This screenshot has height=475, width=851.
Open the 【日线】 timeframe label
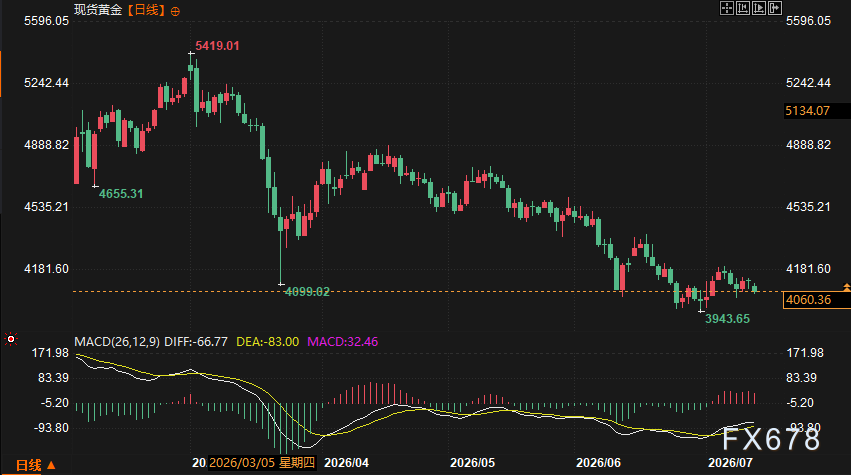[x=147, y=10]
